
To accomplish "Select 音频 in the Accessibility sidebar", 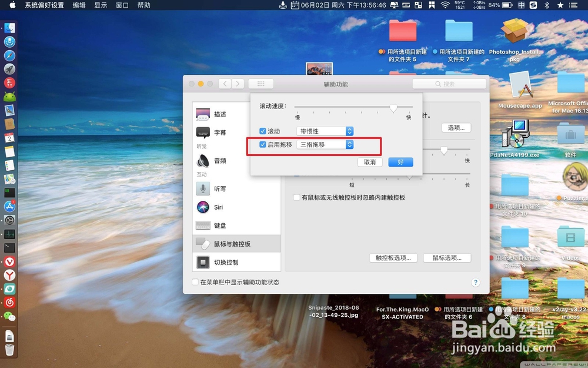I will [x=220, y=161].
